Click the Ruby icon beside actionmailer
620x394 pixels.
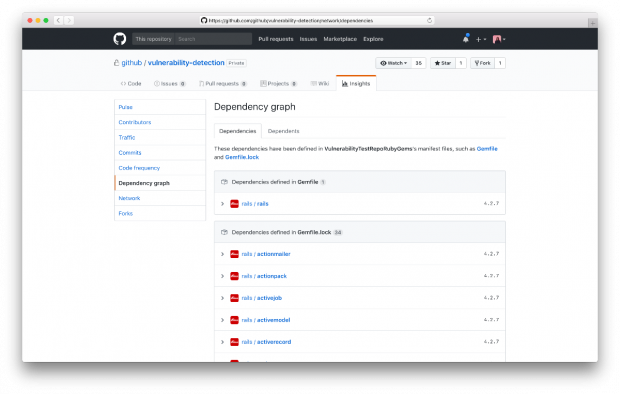234,254
